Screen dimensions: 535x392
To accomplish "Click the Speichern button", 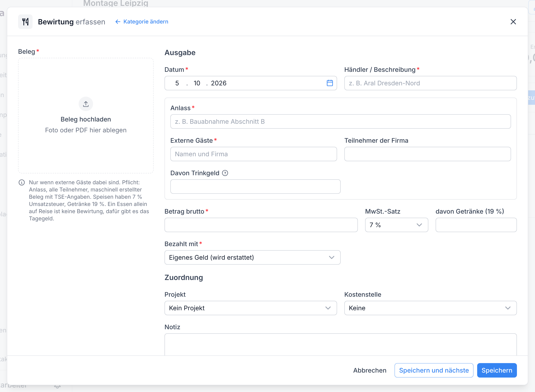I will pyautogui.click(x=497, y=370).
